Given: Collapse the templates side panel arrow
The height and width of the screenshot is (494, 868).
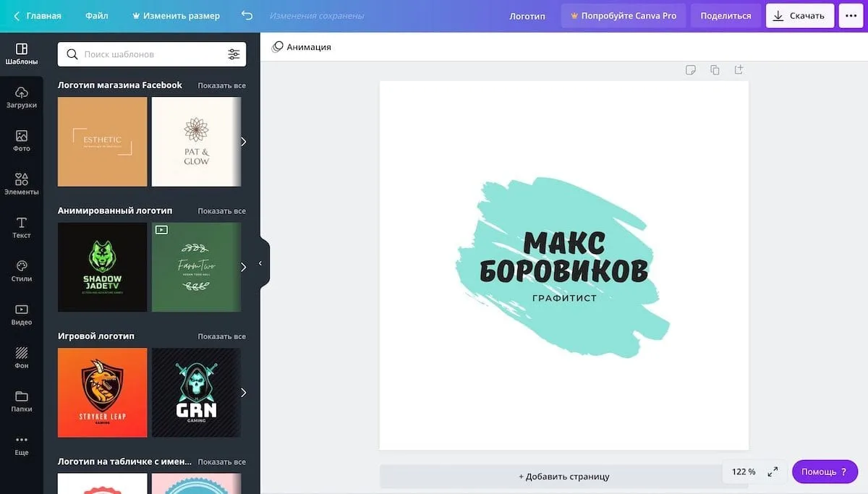Looking at the screenshot, I should pos(260,263).
